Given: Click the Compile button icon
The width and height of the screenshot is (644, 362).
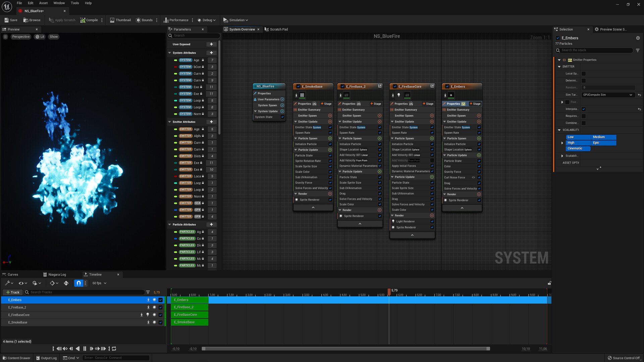Looking at the screenshot, I should click(83, 20).
